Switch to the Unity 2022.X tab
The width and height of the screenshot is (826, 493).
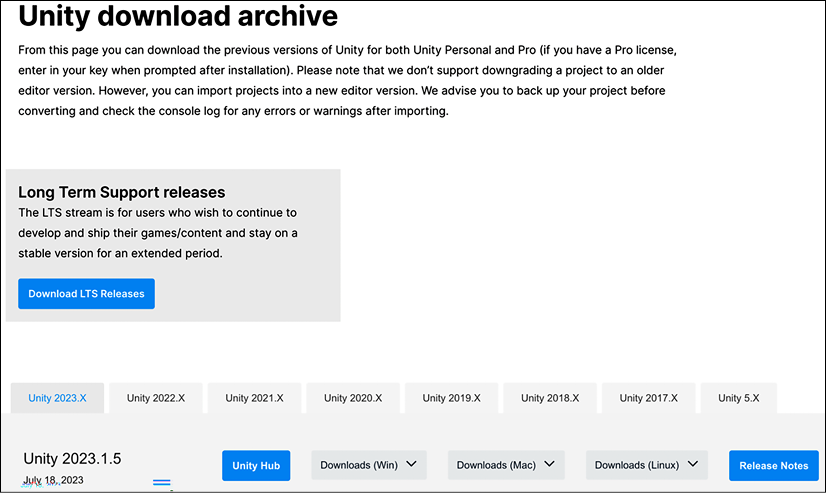click(156, 398)
